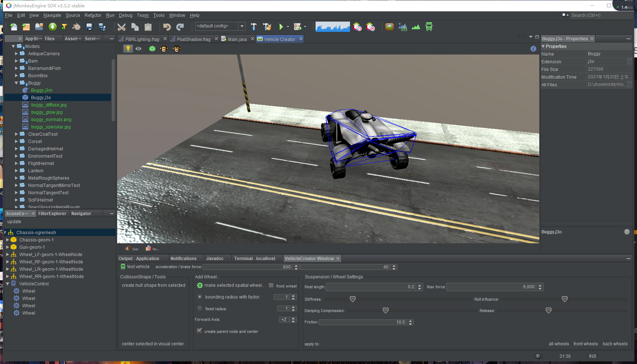The height and width of the screenshot is (364, 637).
Task: Switch to the PBRLighting.frag tab
Action: pyautogui.click(x=142, y=39)
